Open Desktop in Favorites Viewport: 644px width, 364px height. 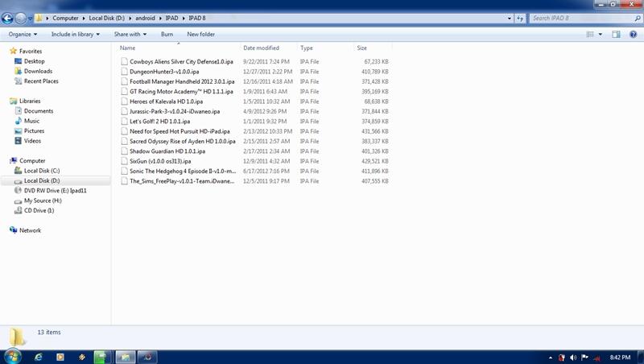coord(34,61)
